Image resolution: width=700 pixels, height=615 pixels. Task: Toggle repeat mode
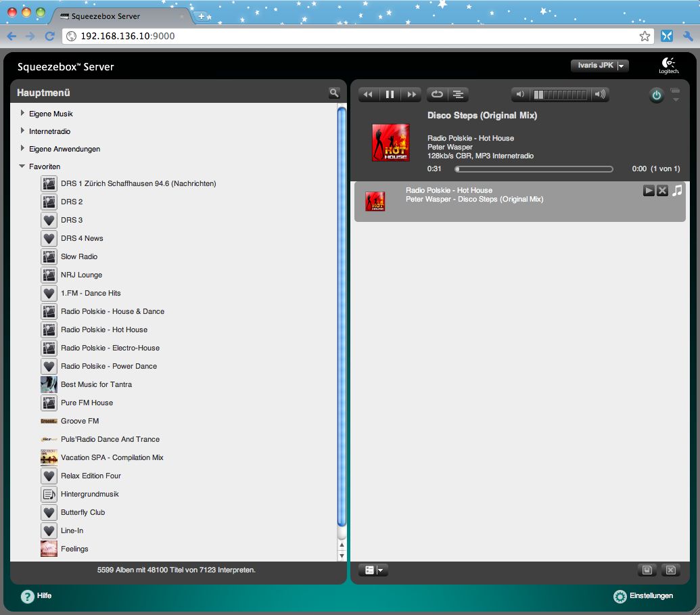click(437, 94)
